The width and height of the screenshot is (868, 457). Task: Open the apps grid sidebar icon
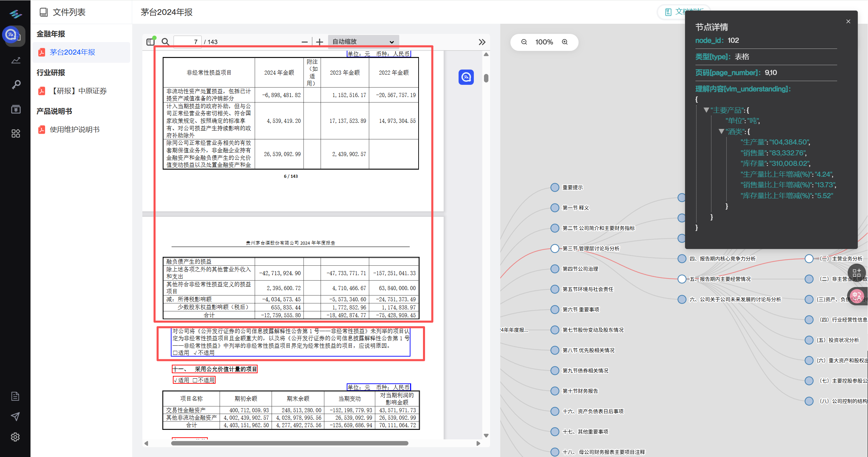click(x=16, y=133)
